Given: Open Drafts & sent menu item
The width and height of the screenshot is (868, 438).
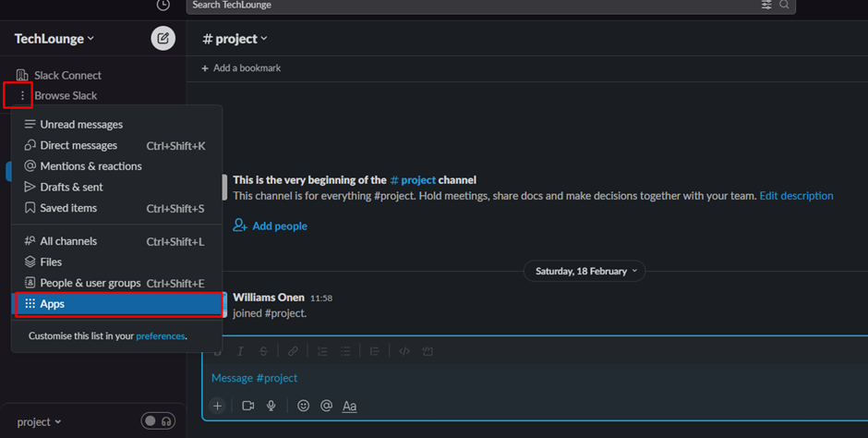Looking at the screenshot, I should point(116,188).
